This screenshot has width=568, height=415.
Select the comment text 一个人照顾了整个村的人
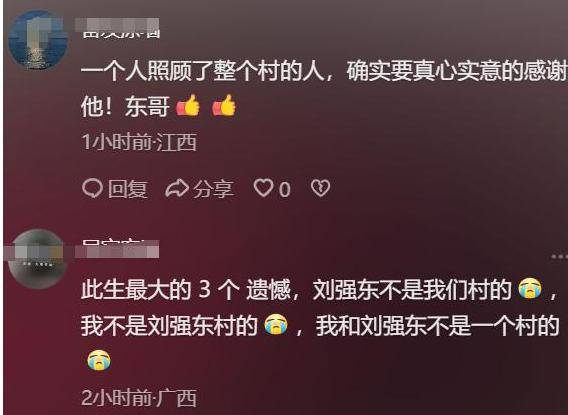coord(202,71)
